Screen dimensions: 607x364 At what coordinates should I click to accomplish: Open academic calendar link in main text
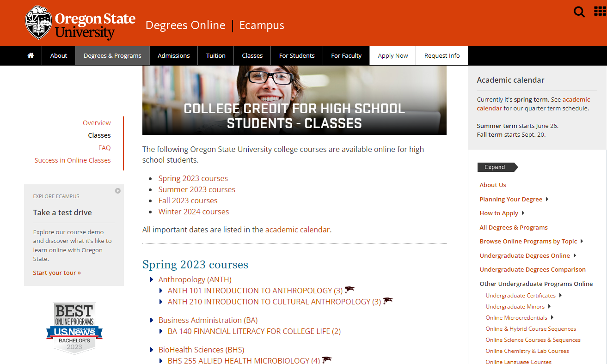point(297,230)
